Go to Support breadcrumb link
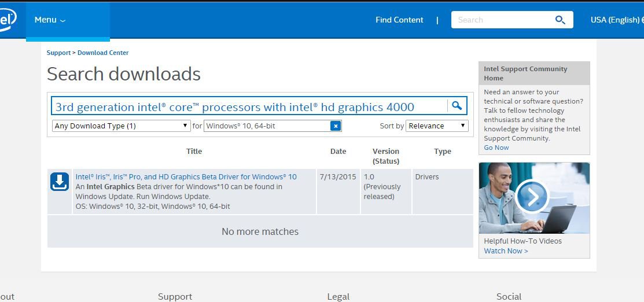Viewport: 644px width, 302px height. (x=58, y=53)
